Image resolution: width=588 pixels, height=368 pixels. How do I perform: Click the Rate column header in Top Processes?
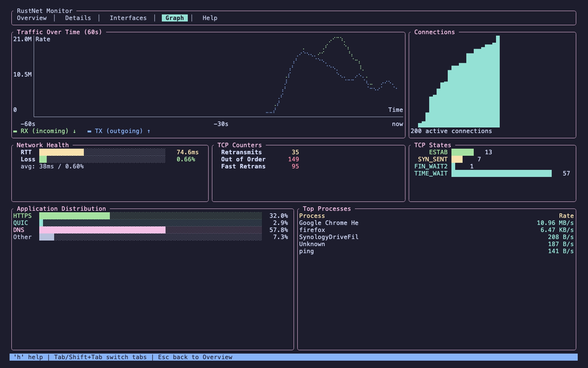tap(566, 216)
